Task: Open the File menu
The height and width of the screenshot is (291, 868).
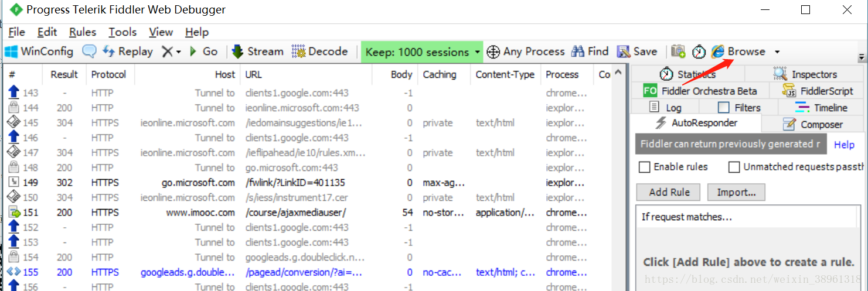Action: [17, 32]
